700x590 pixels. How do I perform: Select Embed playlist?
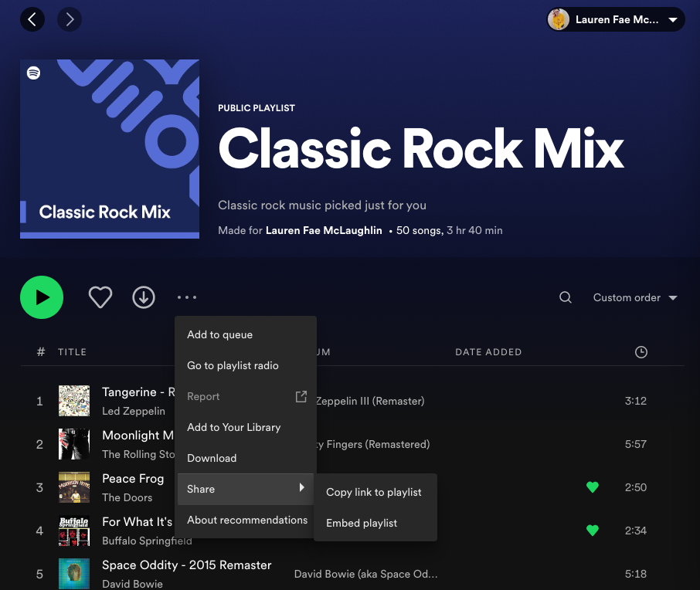click(362, 523)
